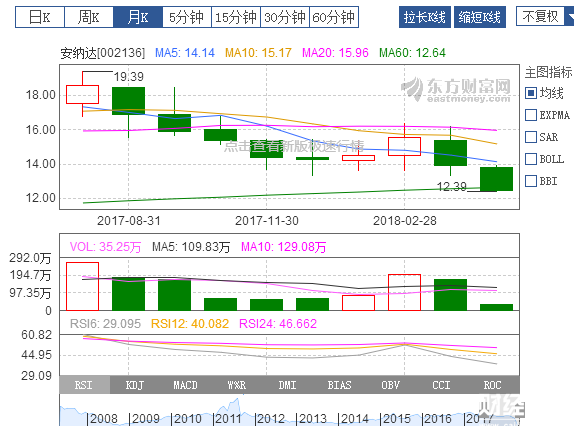The image size is (574, 435).
Task: Switch the sub-chart to the KDJ indicator
Action: click(x=135, y=385)
